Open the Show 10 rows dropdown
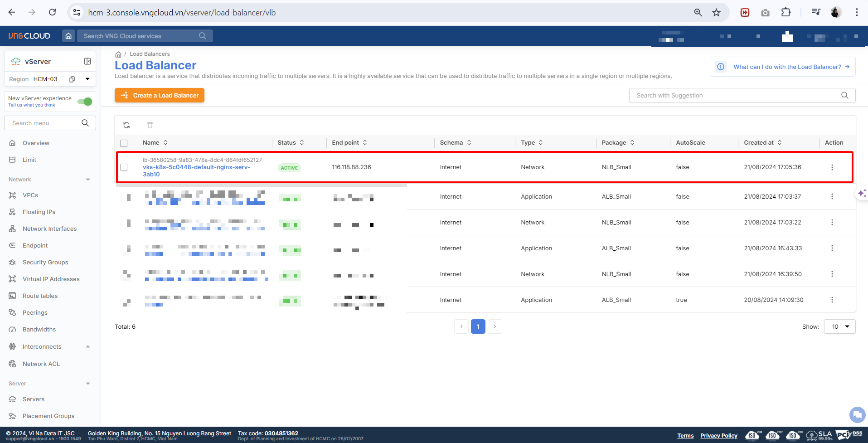 tap(839, 326)
